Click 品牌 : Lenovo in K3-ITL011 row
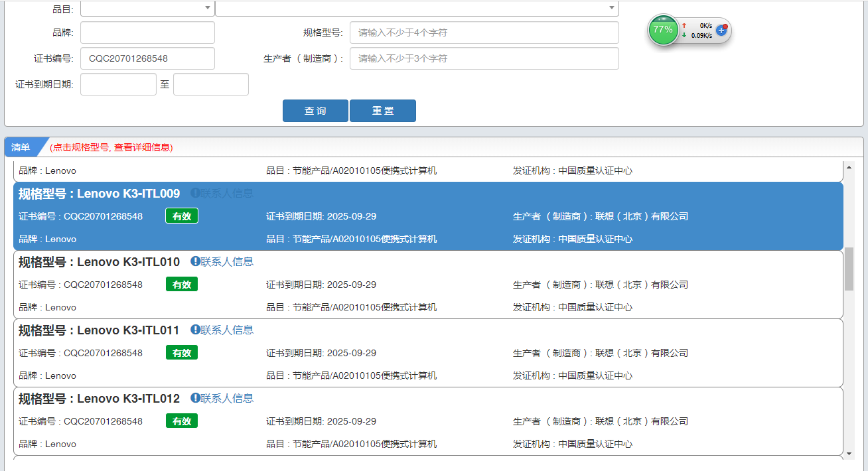Image resolution: width=868 pixels, height=471 pixels. click(47, 375)
